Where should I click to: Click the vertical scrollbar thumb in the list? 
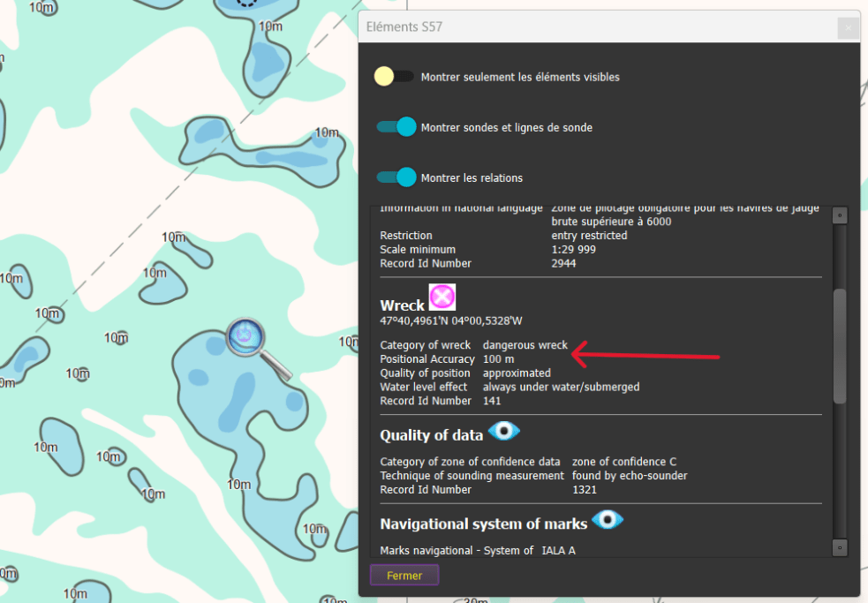(840, 346)
